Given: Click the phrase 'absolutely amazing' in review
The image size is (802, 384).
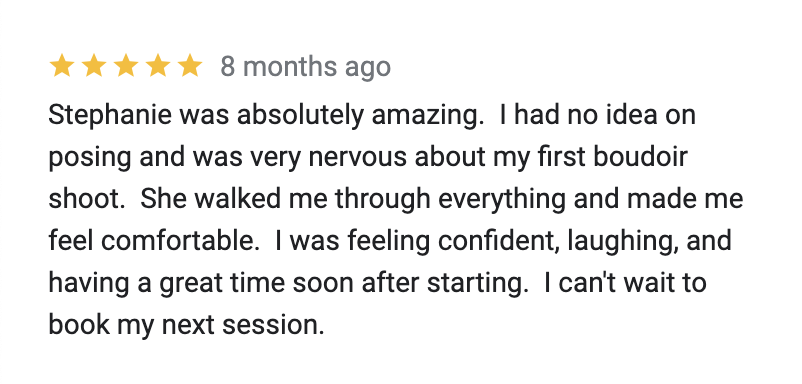Looking at the screenshot, I should (x=357, y=116).
